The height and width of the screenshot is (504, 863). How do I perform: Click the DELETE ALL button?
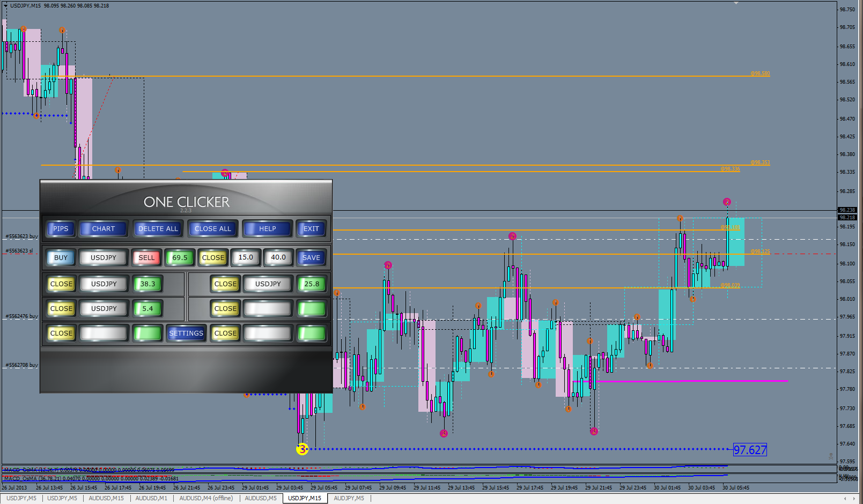(x=158, y=229)
